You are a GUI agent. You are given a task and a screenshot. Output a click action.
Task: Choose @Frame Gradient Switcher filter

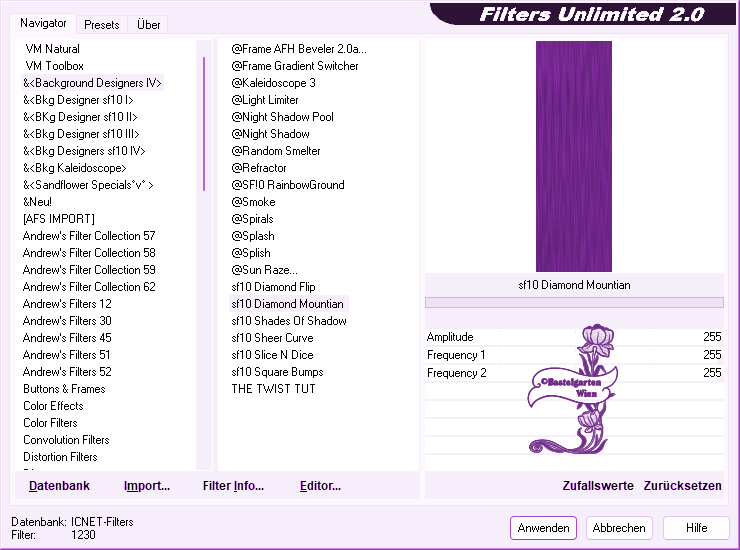(x=294, y=66)
